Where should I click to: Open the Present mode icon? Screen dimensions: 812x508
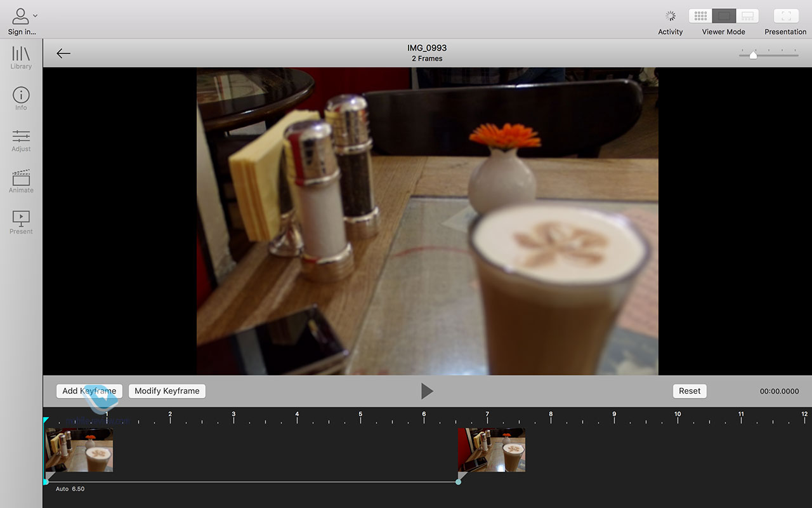(x=21, y=222)
